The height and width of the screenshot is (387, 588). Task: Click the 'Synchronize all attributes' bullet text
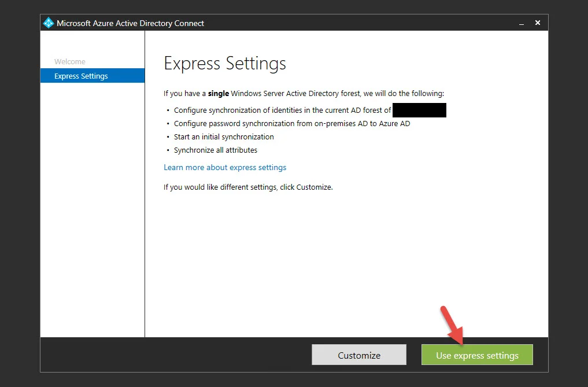[x=216, y=150]
